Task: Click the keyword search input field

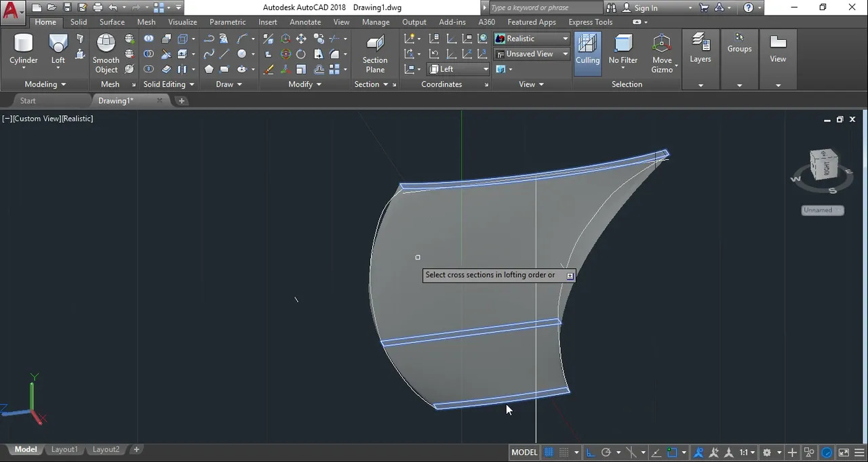Action: pos(545,7)
